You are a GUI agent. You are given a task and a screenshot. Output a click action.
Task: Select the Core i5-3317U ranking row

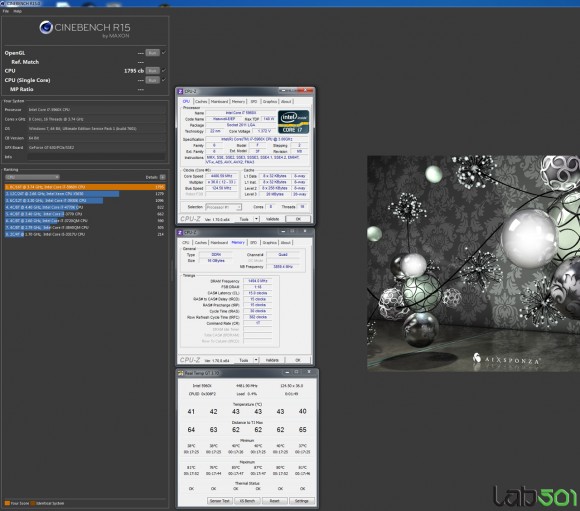85,234
